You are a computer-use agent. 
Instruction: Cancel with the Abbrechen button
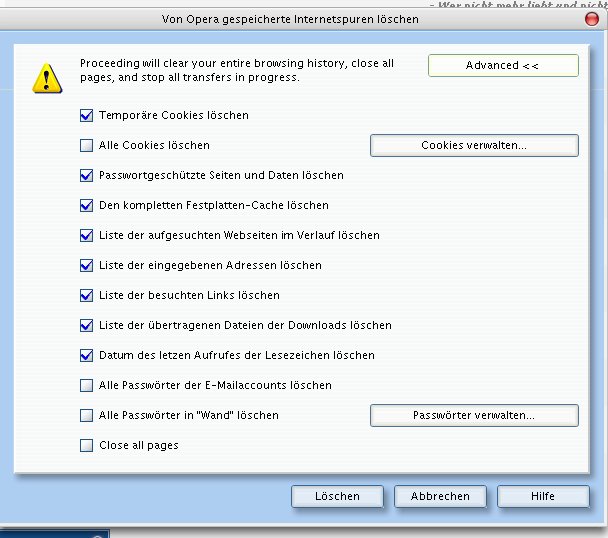(x=440, y=496)
